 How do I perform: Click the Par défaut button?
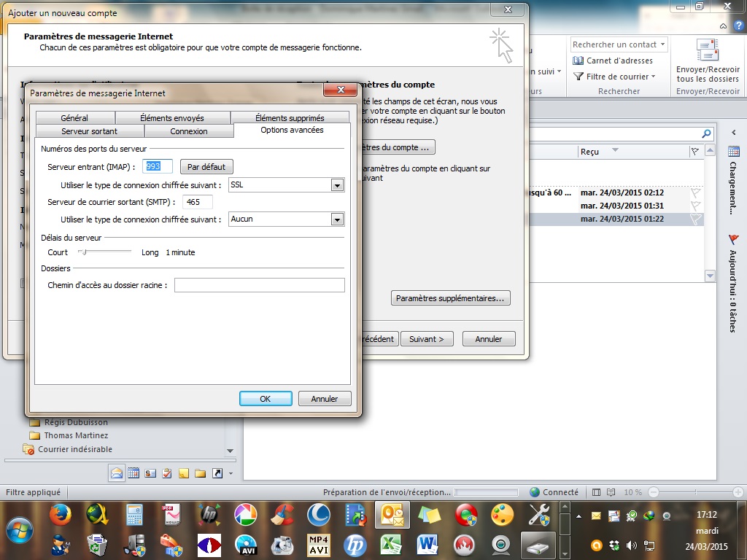206,167
